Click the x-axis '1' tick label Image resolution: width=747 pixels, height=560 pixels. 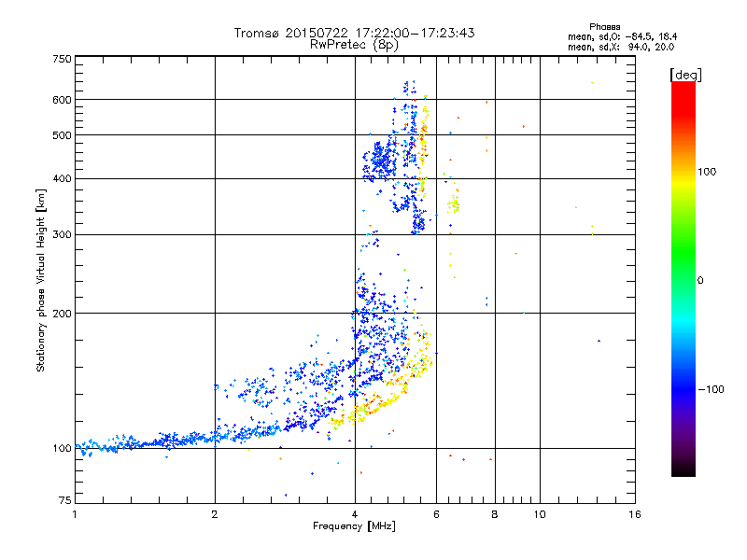(75, 514)
